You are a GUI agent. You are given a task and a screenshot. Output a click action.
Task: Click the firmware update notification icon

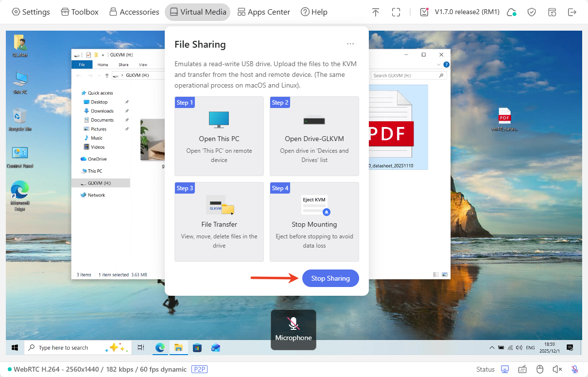[424, 12]
